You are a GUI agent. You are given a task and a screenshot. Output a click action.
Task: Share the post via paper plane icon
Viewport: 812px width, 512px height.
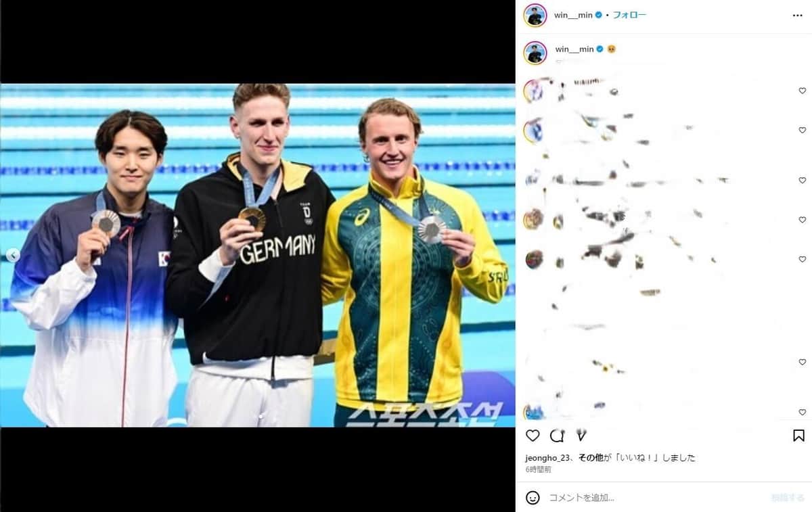pyautogui.click(x=581, y=436)
